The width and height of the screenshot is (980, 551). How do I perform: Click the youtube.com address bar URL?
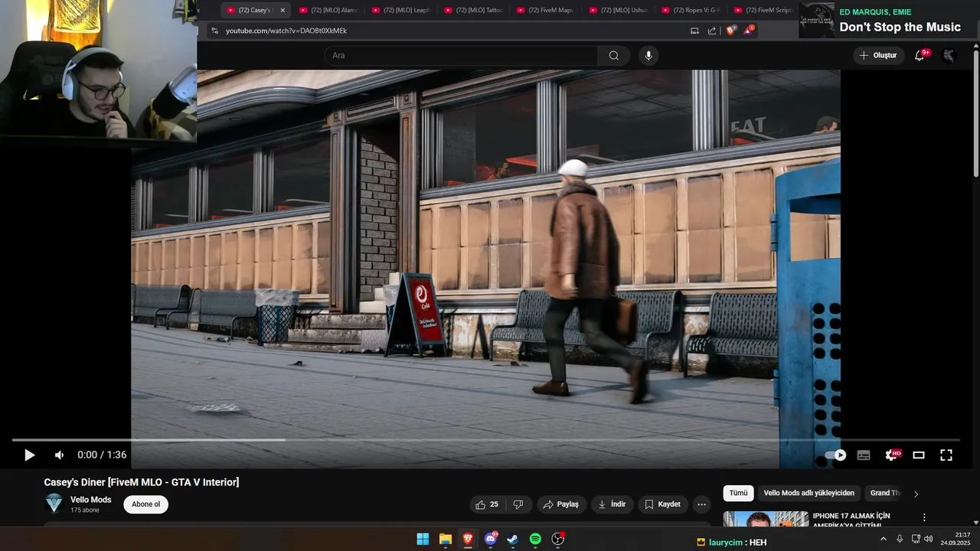tap(286, 31)
